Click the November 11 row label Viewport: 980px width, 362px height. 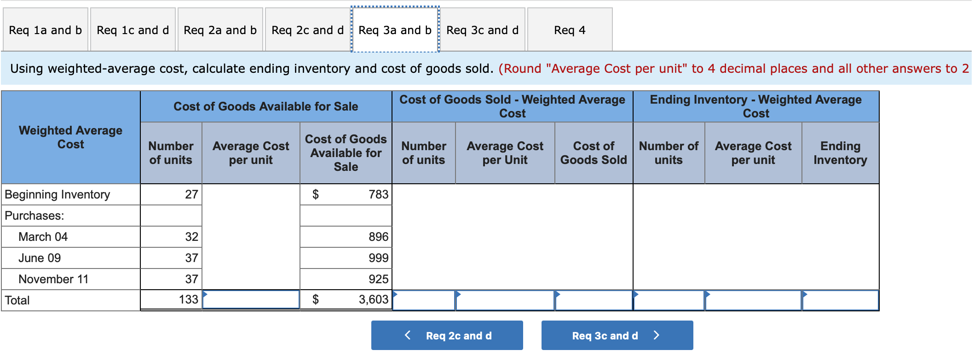53,279
